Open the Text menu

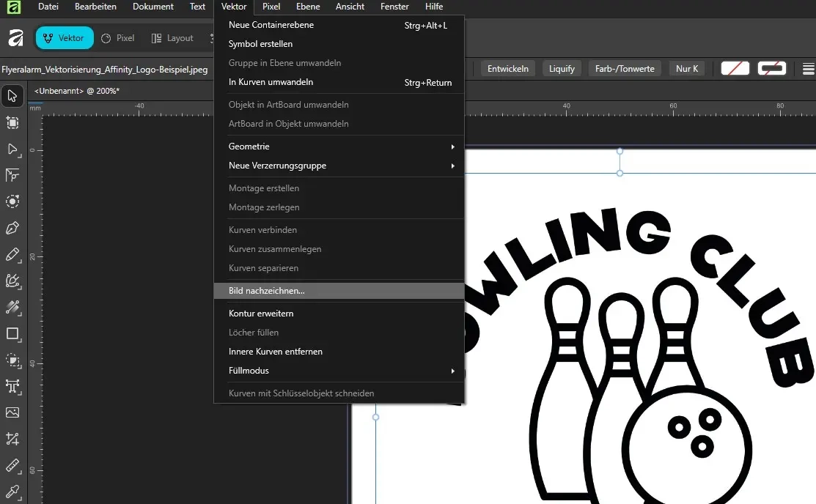pos(197,7)
